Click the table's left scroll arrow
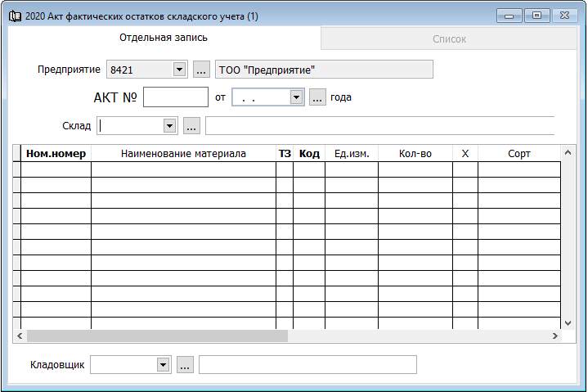This screenshot has height=392, width=588. click(19, 336)
